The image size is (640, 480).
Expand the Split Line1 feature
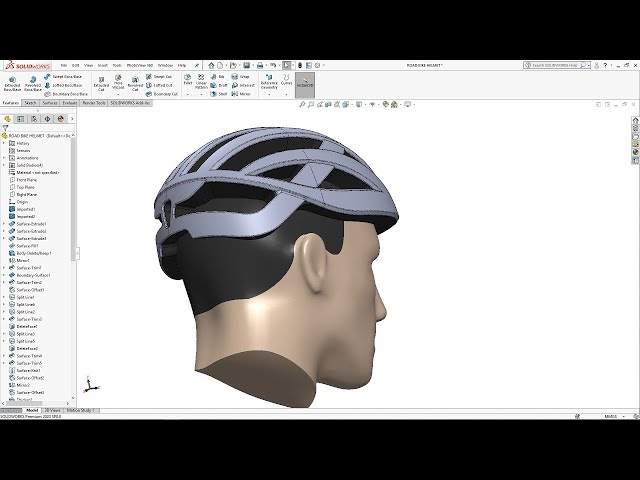[4, 297]
